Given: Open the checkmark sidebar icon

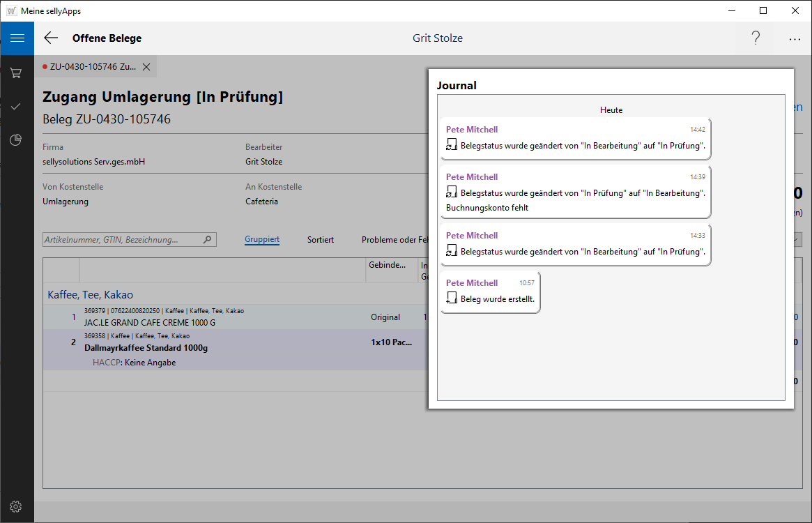Looking at the screenshot, I should [16, 106].
